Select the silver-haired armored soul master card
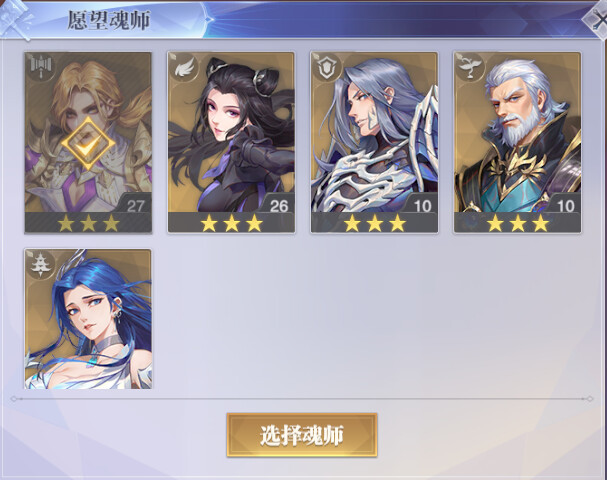 [x=374, y=142]
